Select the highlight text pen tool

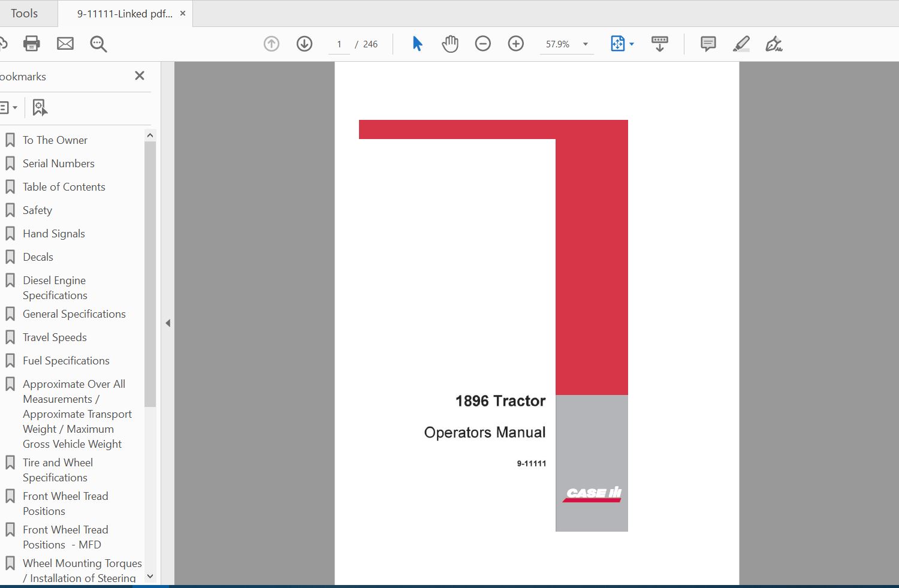tap(741, 44)
